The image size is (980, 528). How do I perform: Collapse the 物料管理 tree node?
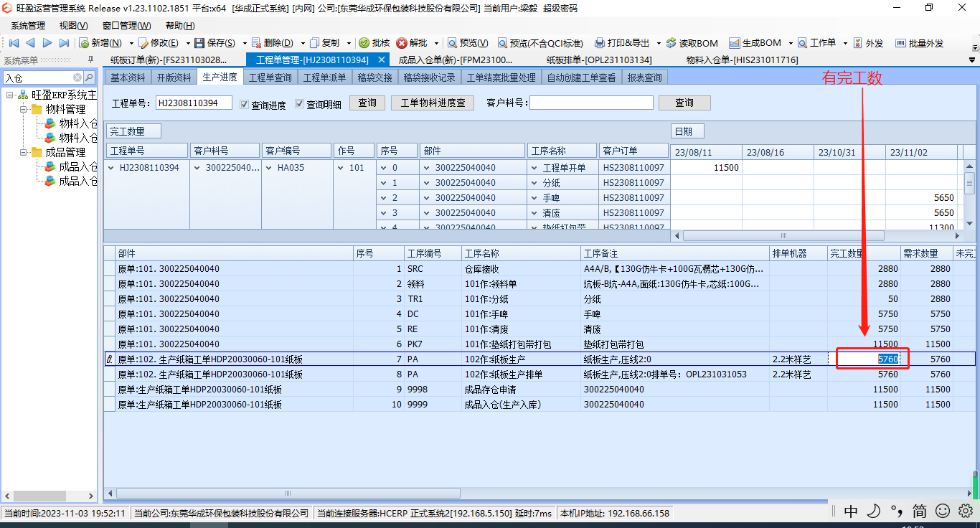24,109
